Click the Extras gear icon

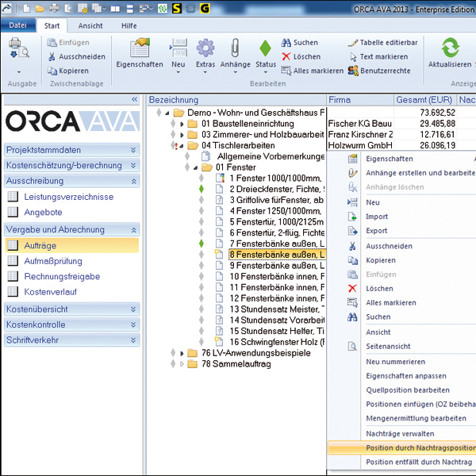[x=205, y=49]
